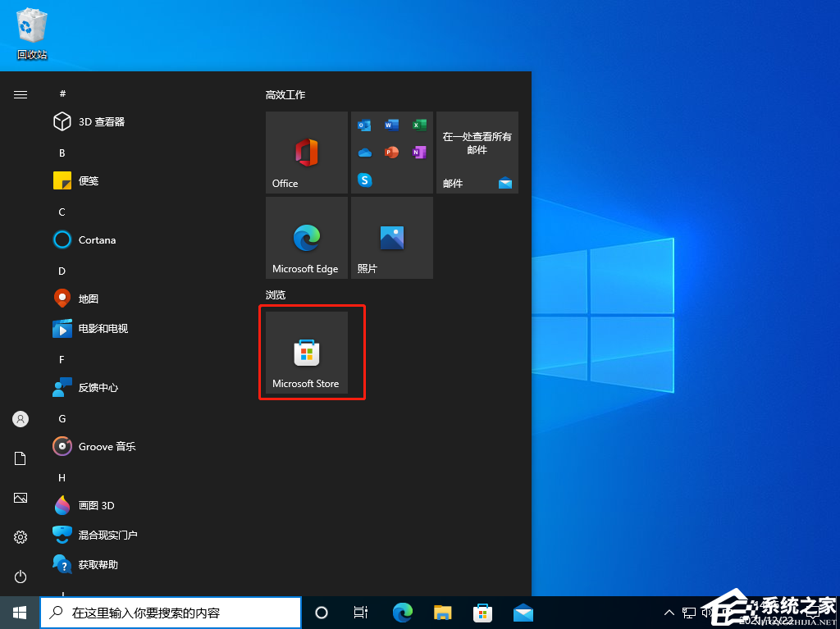The height and width of the screenshot is (629, 840).
Task: Launch Cortana from the app list
Action: point(97,239)
